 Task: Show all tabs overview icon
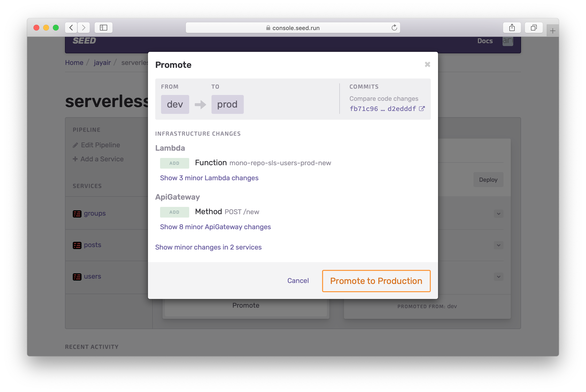point(533,28)
